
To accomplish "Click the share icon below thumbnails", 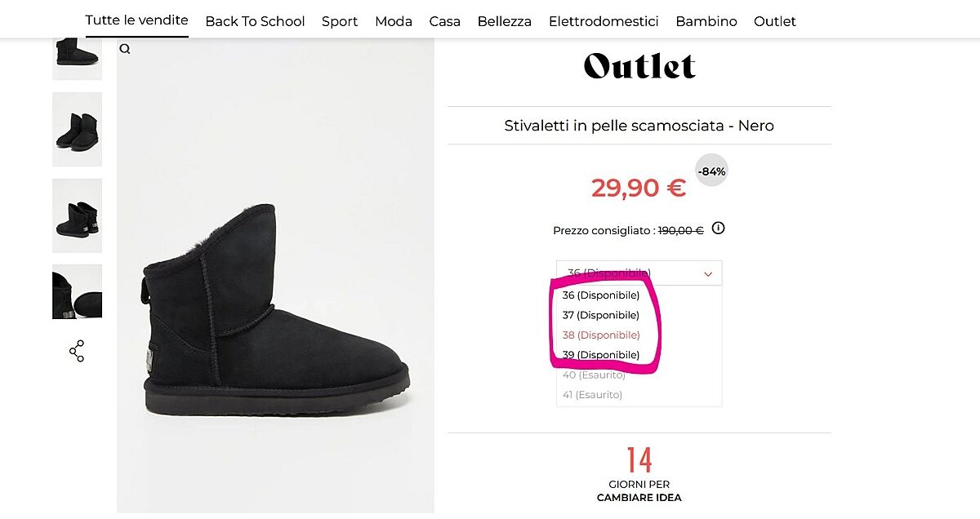I will click(77, 352).
